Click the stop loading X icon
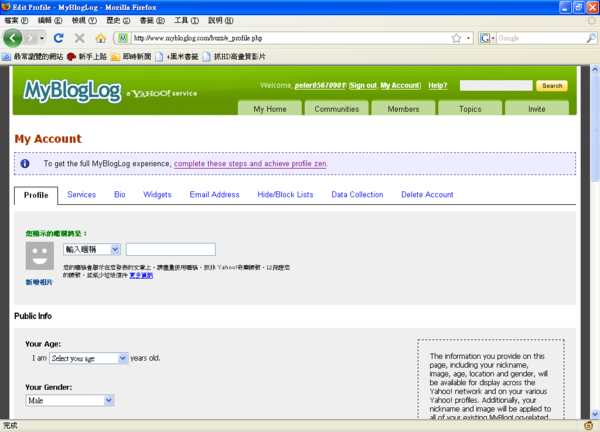The image size is (600, 432). [x=79, y=38]
